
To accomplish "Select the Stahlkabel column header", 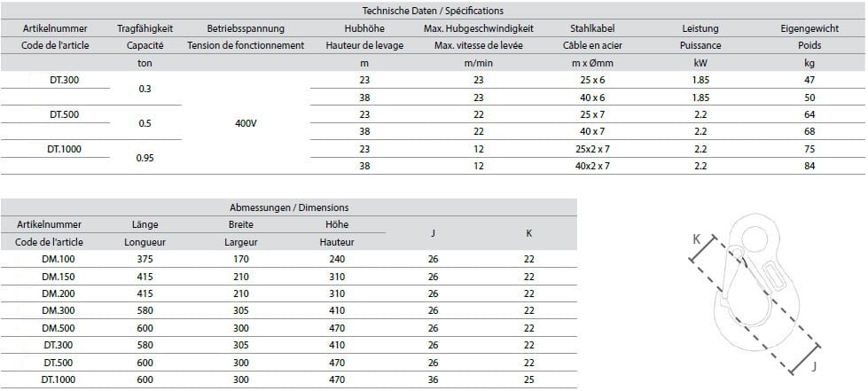I will [591, 28].
